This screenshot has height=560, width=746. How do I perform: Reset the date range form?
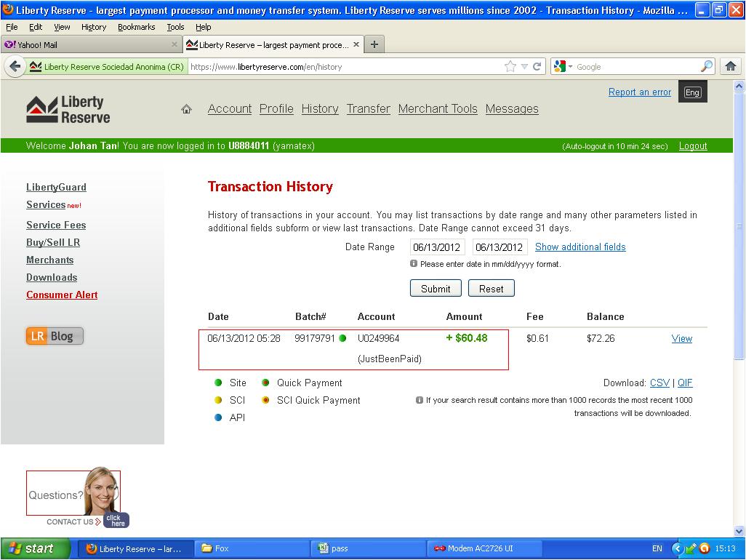(x=491, y=288)
